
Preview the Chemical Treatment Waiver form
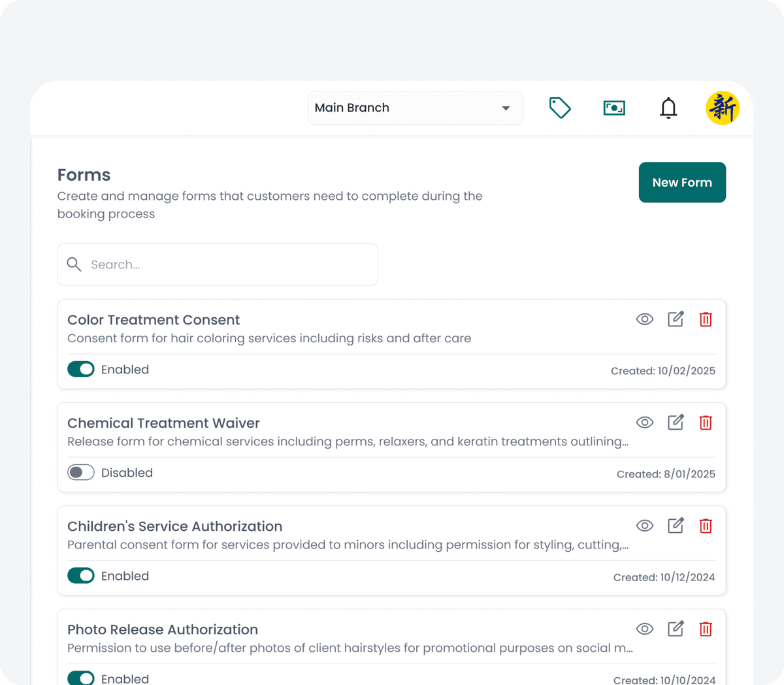[644, 422]
